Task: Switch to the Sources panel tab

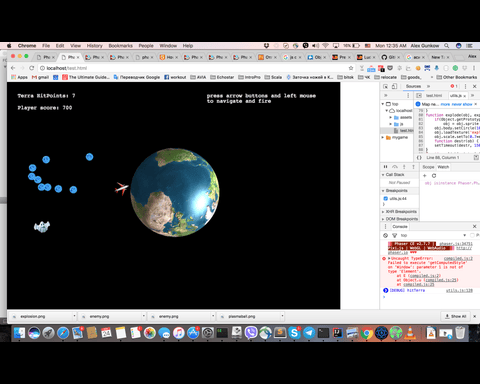Action: (413, 86)
